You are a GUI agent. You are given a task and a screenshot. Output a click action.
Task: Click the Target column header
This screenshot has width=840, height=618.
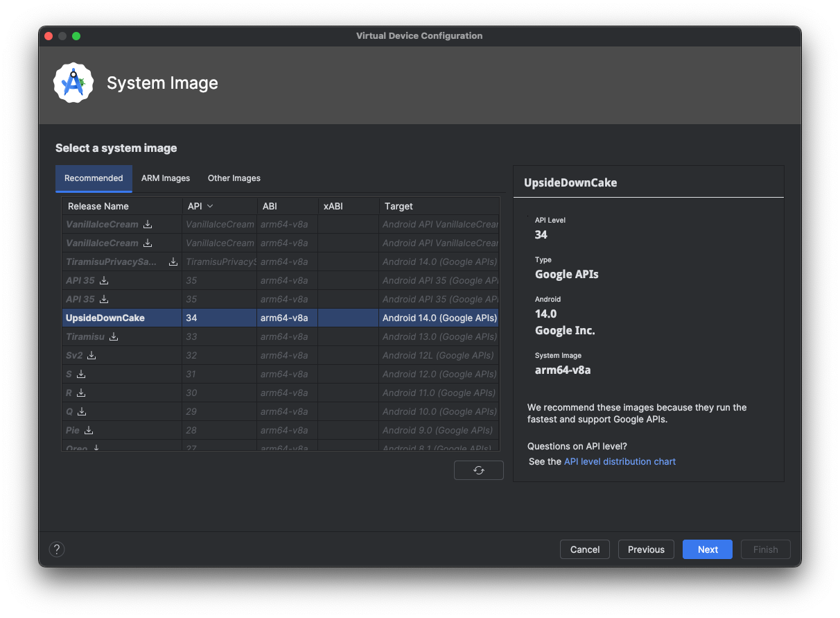click(439, 206)
